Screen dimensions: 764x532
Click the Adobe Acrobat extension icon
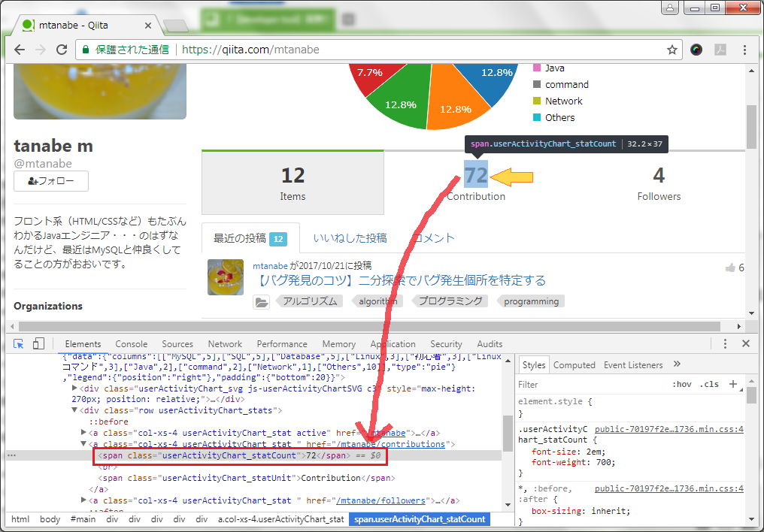(x=721, y=50)
